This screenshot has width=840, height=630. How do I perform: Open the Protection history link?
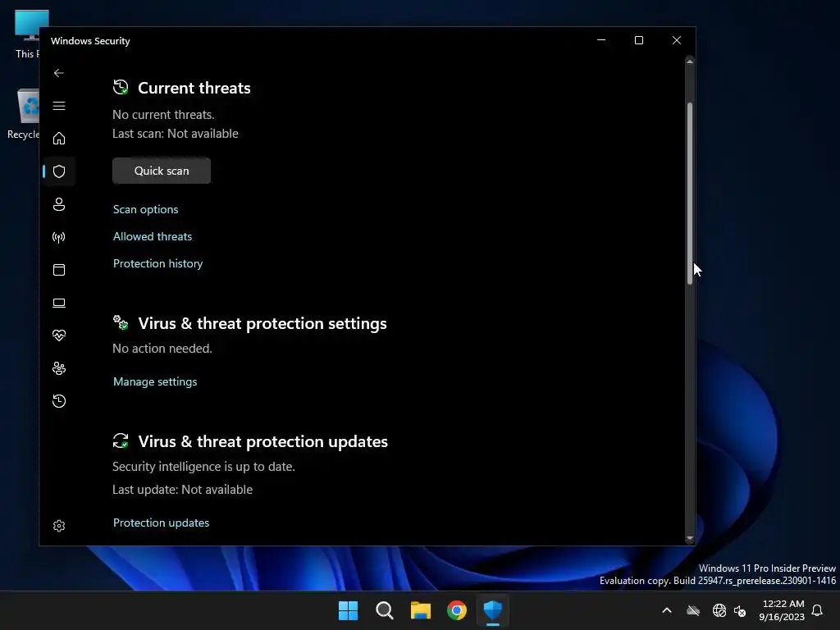pyautogui.click(x=158, y=263)
